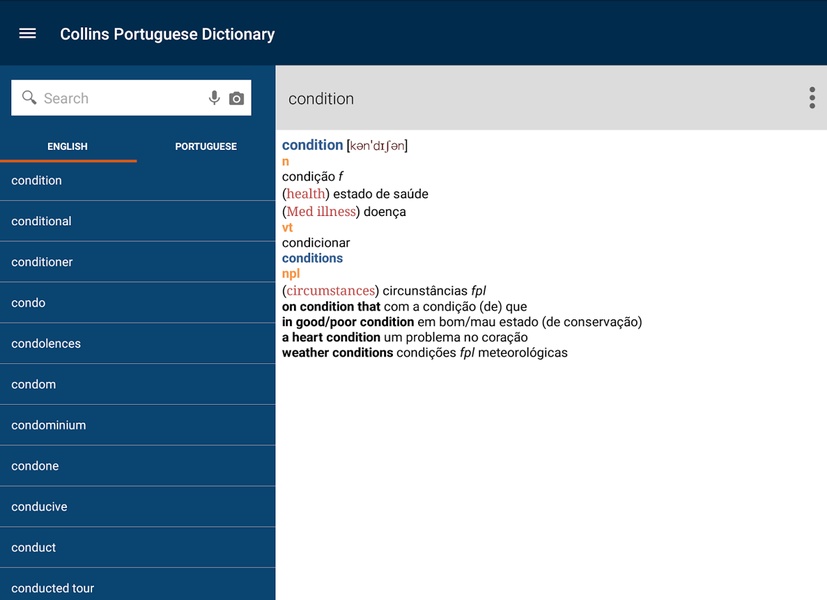Click the 'Collins Portuguese Dictionary' app title

(167, 34)
